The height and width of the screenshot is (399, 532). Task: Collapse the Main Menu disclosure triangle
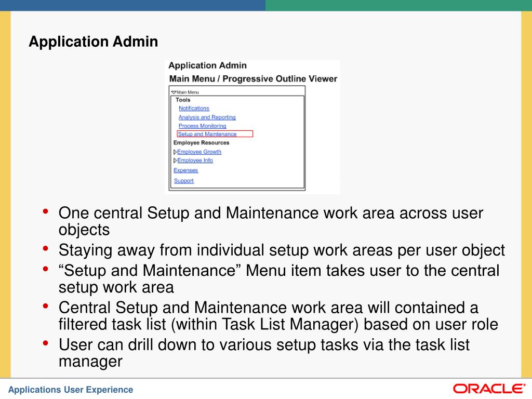pos(174,92)
